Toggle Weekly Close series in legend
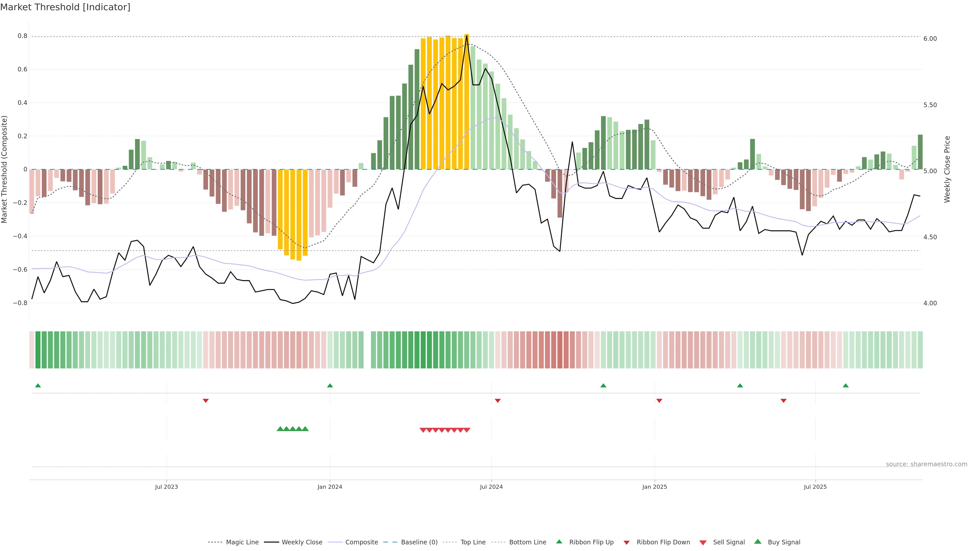Image resolution: width=980 pixels, height=551 pixels. coord(302,542)
